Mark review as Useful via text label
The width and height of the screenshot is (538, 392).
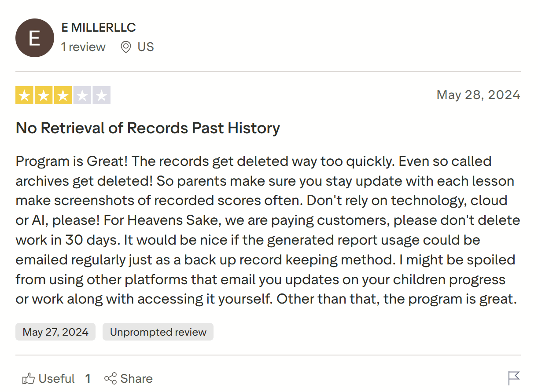click(57, 378)
